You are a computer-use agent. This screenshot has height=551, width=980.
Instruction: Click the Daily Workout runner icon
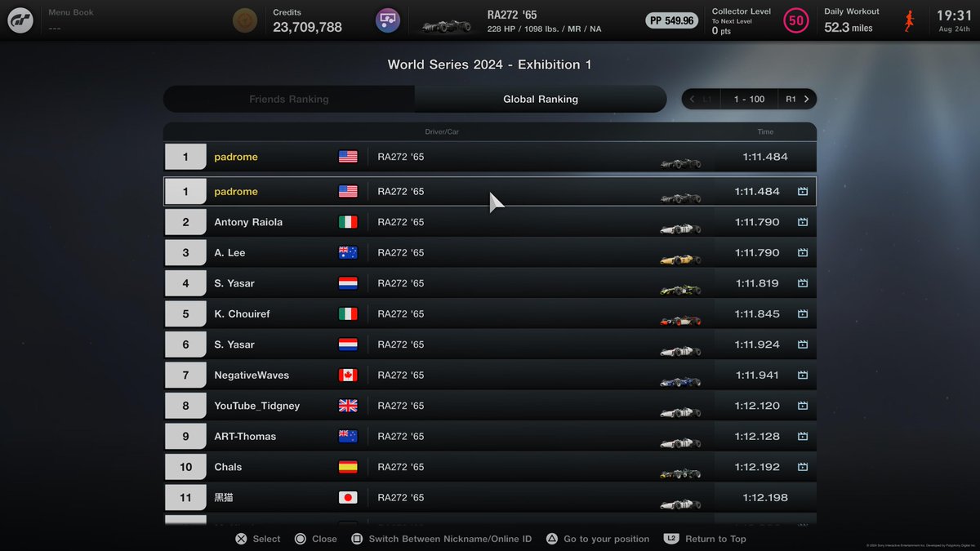(909, 20)
